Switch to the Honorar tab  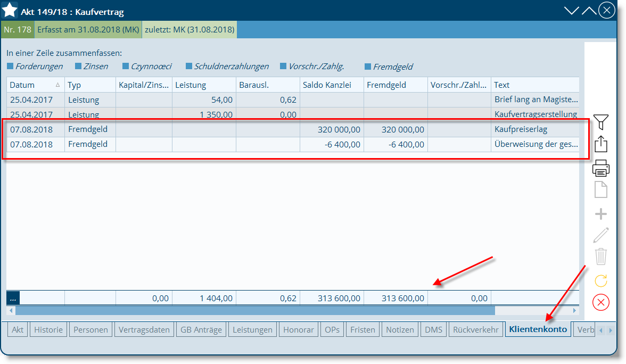click(299, 330)
